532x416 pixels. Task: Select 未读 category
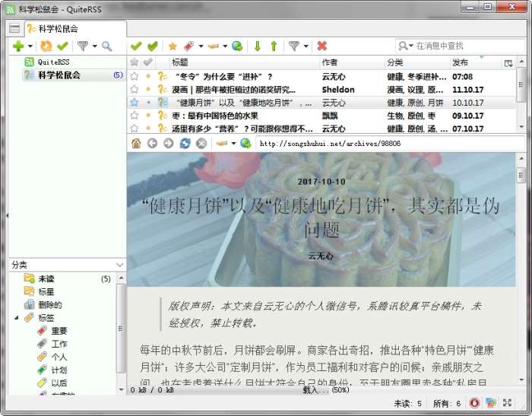tap(46, 279)
